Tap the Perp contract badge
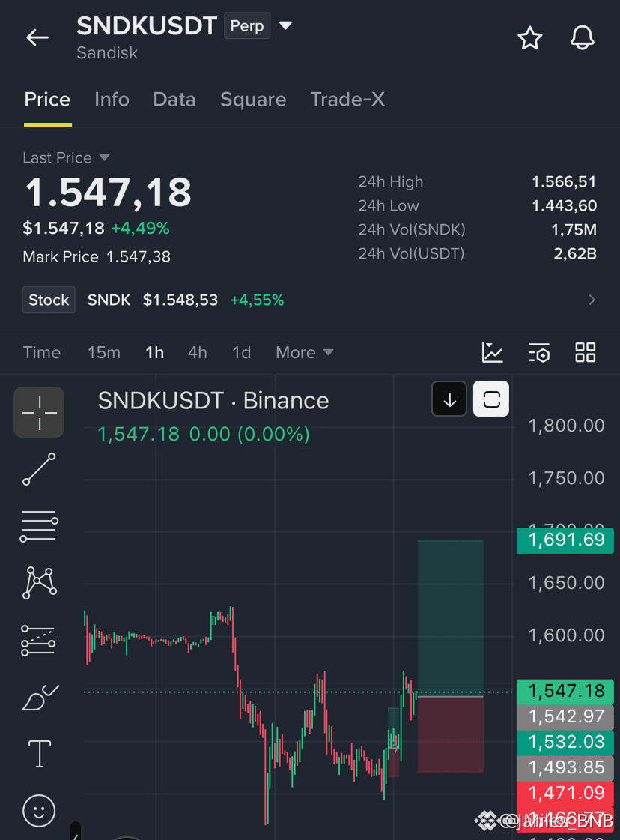This screenshot has height=840, width=620. click(247, 25)
